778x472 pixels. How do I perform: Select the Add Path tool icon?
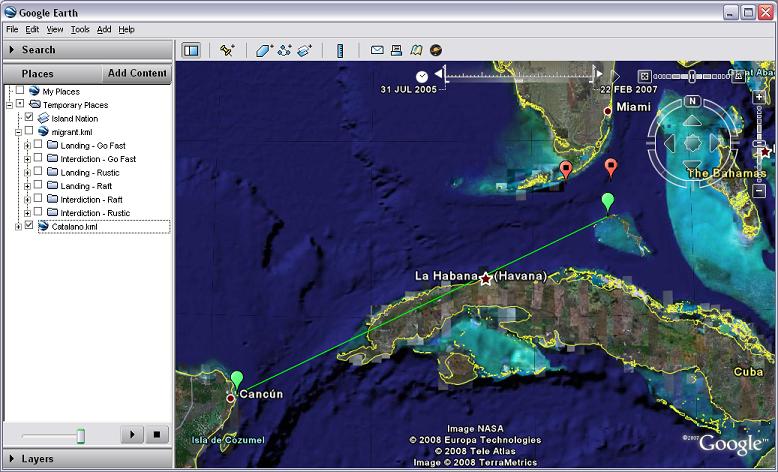click(285, 50)
